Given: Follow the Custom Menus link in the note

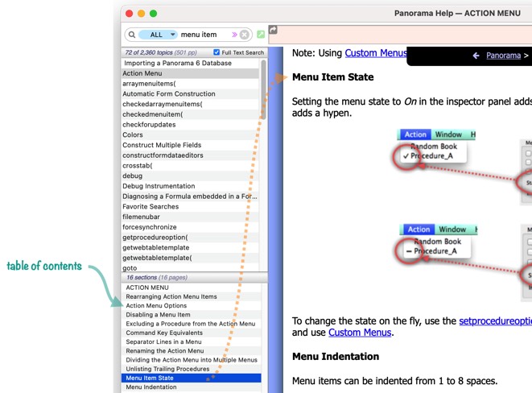Looking at the screenshot, I should 376,53.
